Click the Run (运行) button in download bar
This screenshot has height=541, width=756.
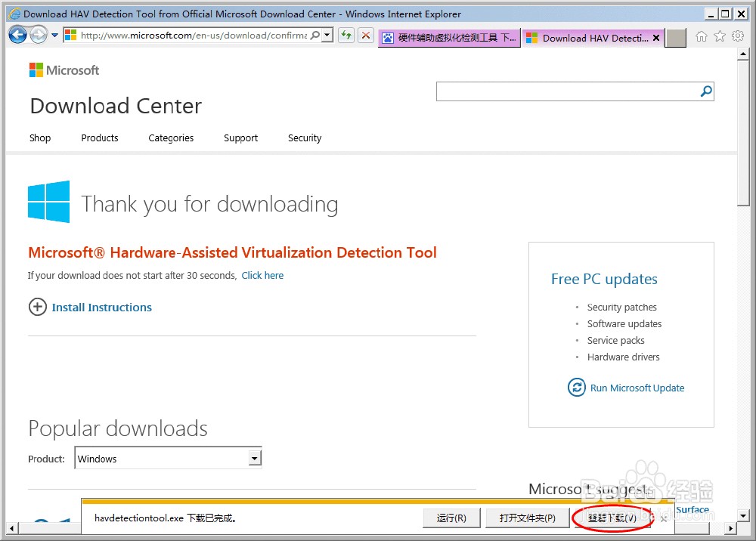(452, 518)
